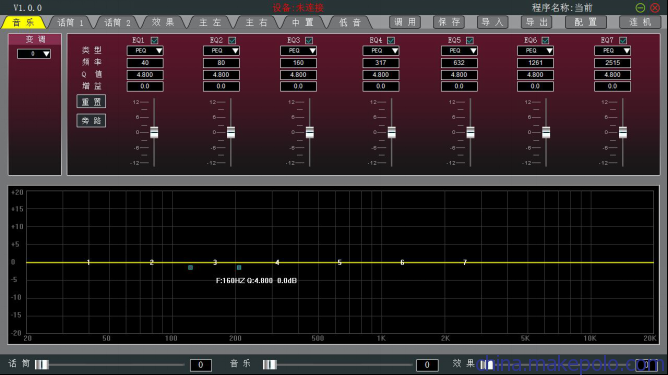668x375 pixels.
Task: Click the EQ4 gain value field
Action: pyautogui.click(x=381, y=86)
